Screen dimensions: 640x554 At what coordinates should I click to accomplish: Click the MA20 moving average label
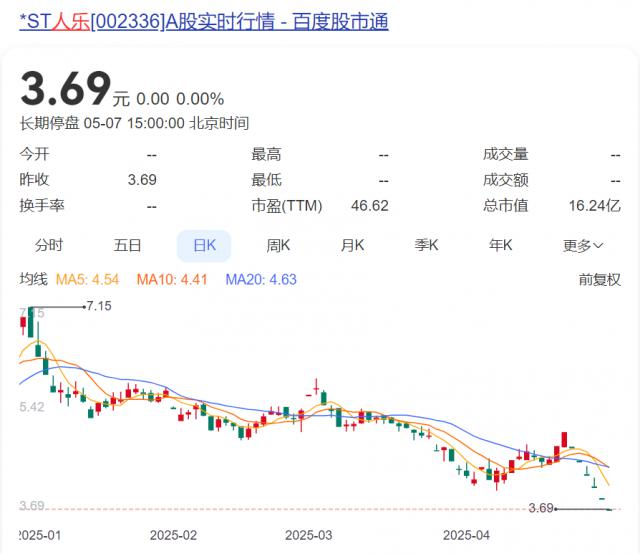(x=261, y=280)
